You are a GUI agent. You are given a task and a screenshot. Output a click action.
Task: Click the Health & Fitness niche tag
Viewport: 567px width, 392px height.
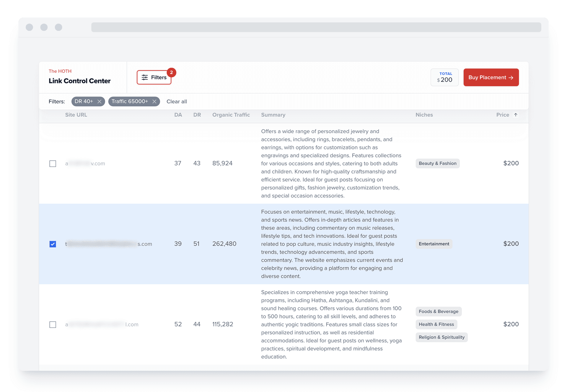point(436,324)
